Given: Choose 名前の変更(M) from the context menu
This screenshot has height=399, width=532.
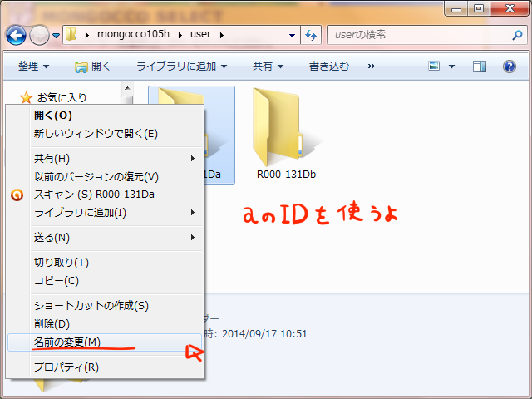Looking at the screenshot, I should click(x=67, y=342).
